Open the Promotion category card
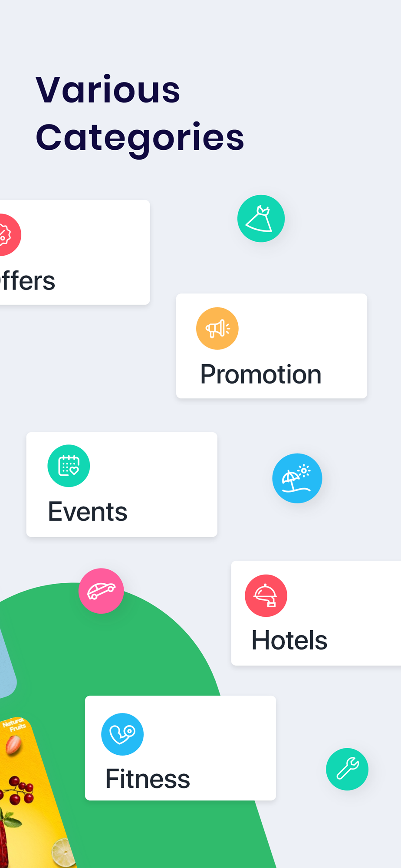Screen dimensions: 401x868 click(272, 346)
